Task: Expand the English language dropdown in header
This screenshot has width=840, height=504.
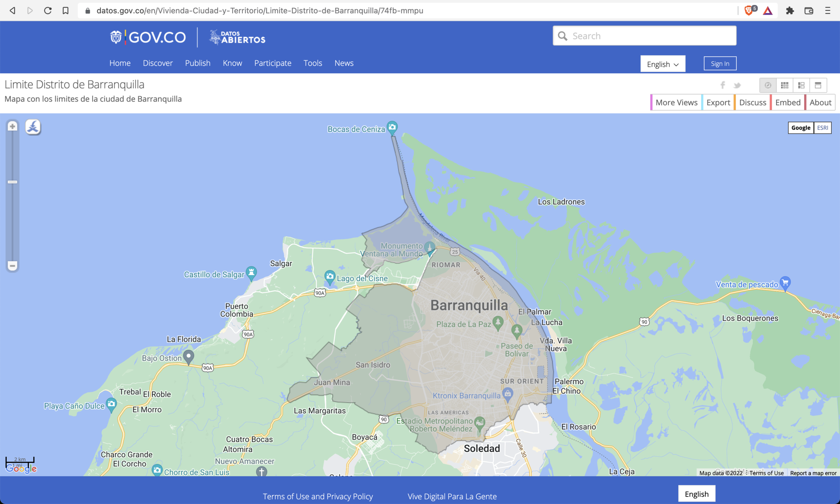Action: pos(663,64)
